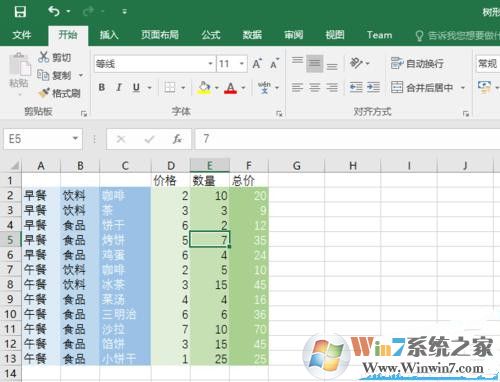500x382 pixels.
Task: Decrease font size with small A icon
Action: point(274,63)
